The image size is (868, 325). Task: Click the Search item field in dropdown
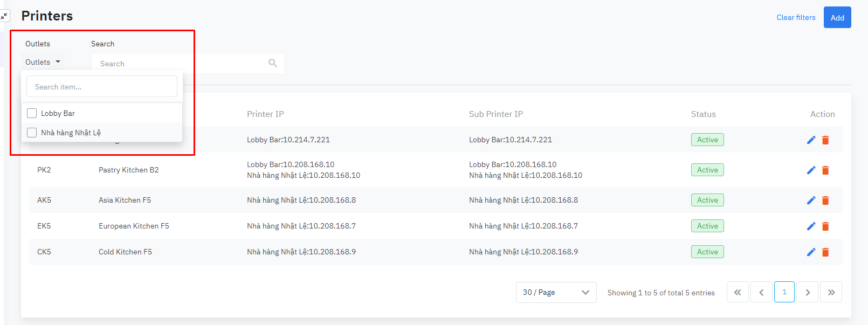[x=102, y=87]
